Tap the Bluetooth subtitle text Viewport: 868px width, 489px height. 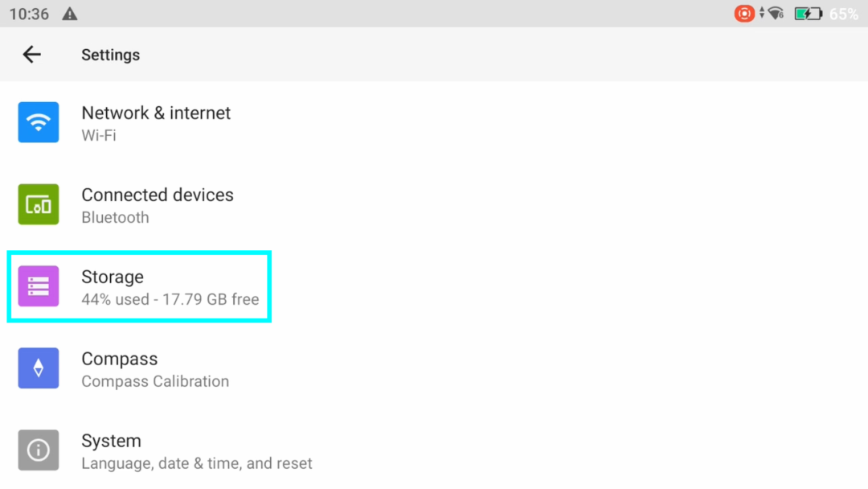coord(115,217)
